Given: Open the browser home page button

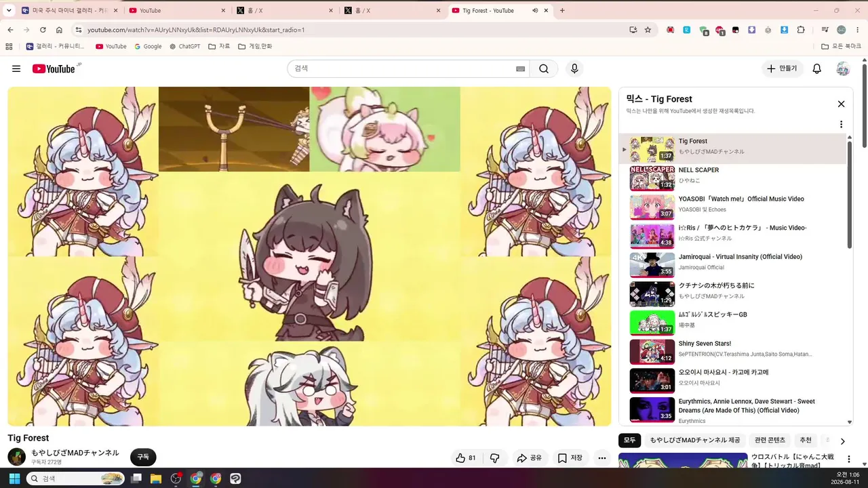Looking at the screenshot, I should coord(59,30).
